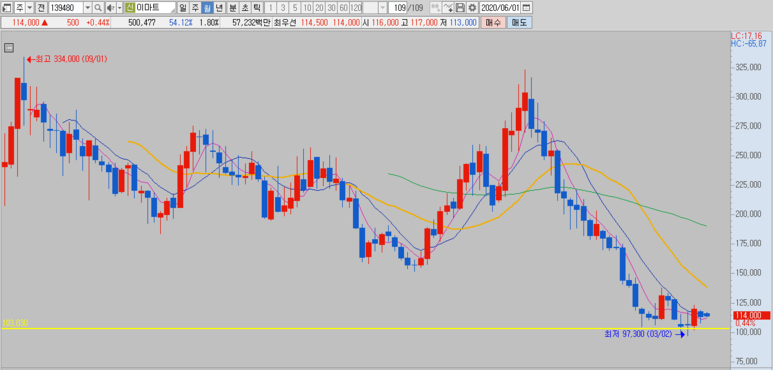
Task: Choose interval 120 button
Action: (x=355, y=7)
